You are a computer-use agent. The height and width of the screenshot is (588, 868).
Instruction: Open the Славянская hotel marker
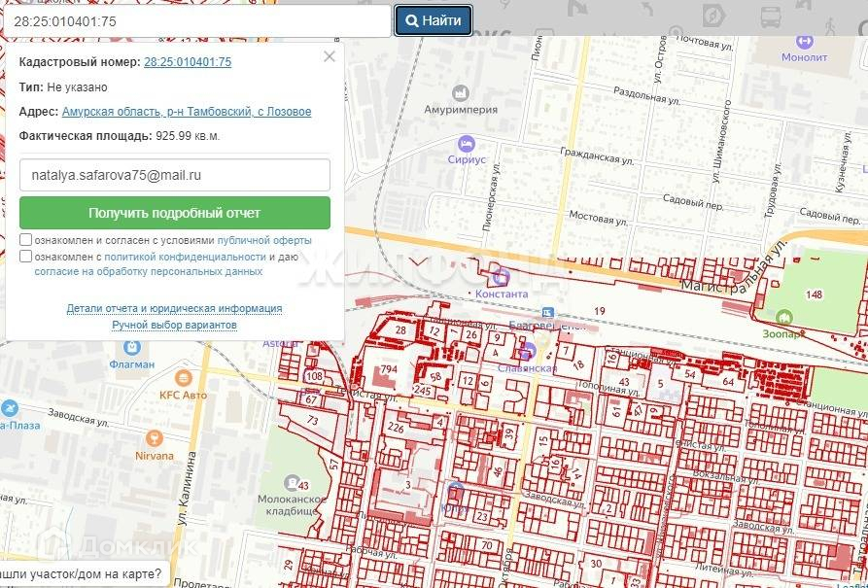[x=528, y=350]
